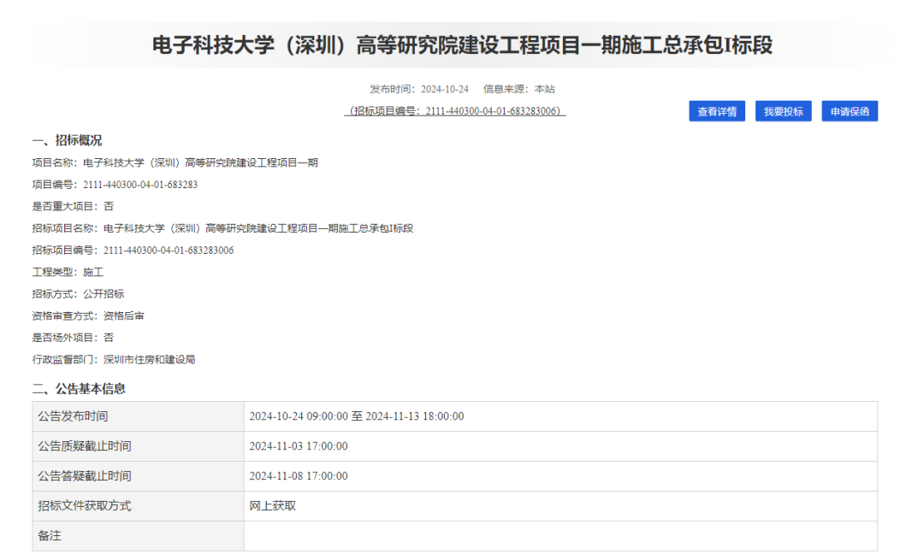Click the 我要投标 button
Image resolution: width=924 pixels, height=560 pixels.
pos(783,111)
